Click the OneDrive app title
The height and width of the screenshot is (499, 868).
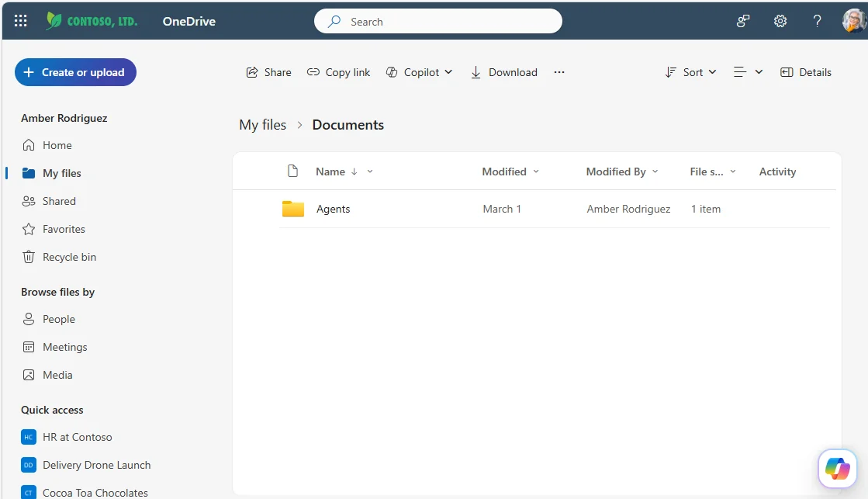[189, 22]
